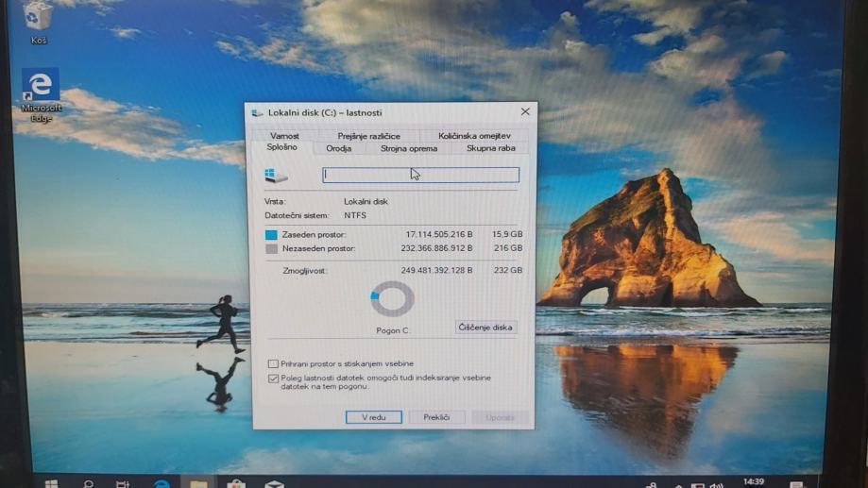Open the Varnost tab
This screenshot has height=488, width=868.
[x=284, y=136]
